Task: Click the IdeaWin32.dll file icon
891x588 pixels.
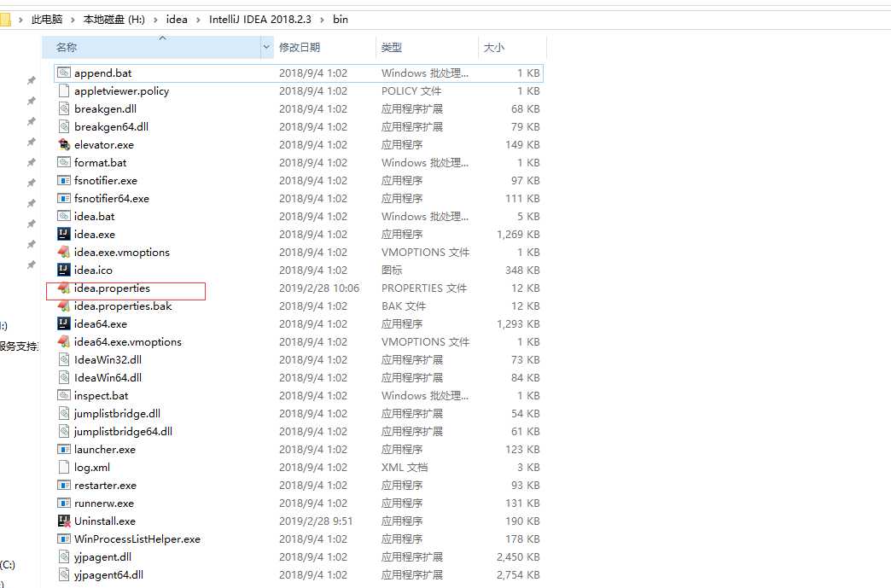Action: point(64,359)
